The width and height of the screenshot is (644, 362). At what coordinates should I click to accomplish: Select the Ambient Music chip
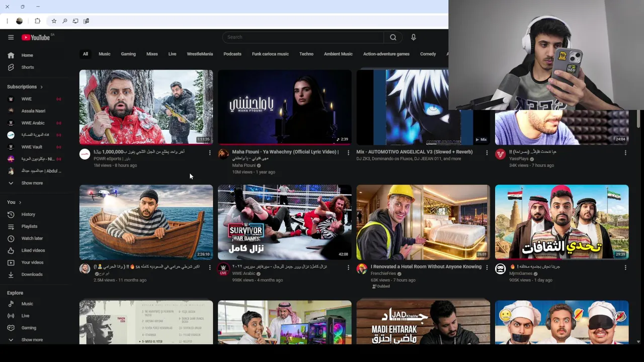(338, 54)
